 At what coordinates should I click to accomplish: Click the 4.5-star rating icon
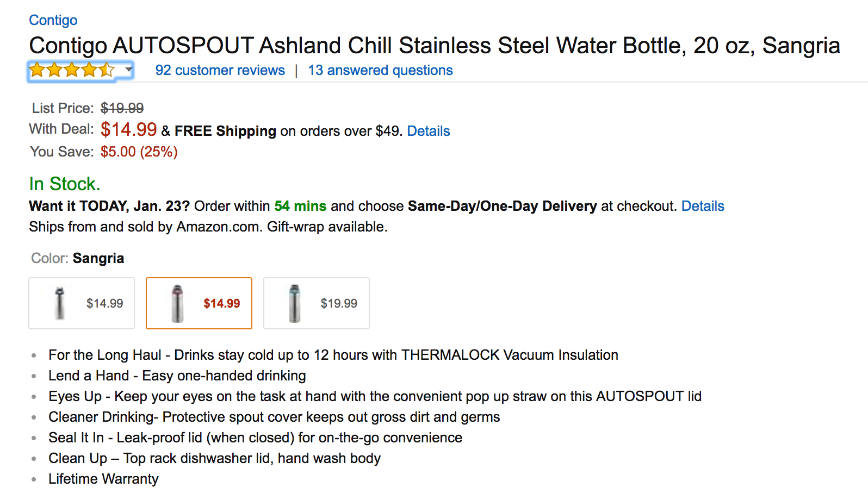coord(71,70)
